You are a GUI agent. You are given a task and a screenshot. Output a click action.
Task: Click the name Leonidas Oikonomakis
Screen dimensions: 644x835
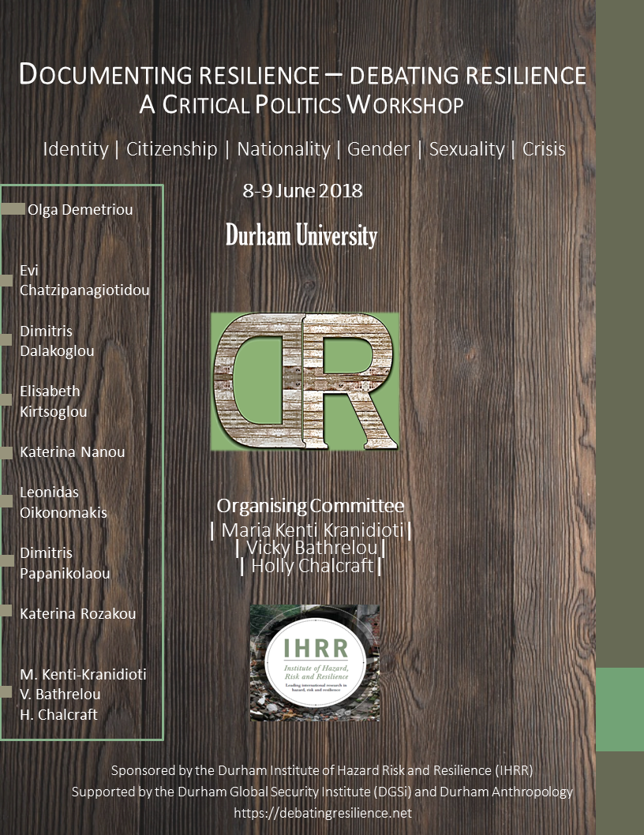coord(63,502)
